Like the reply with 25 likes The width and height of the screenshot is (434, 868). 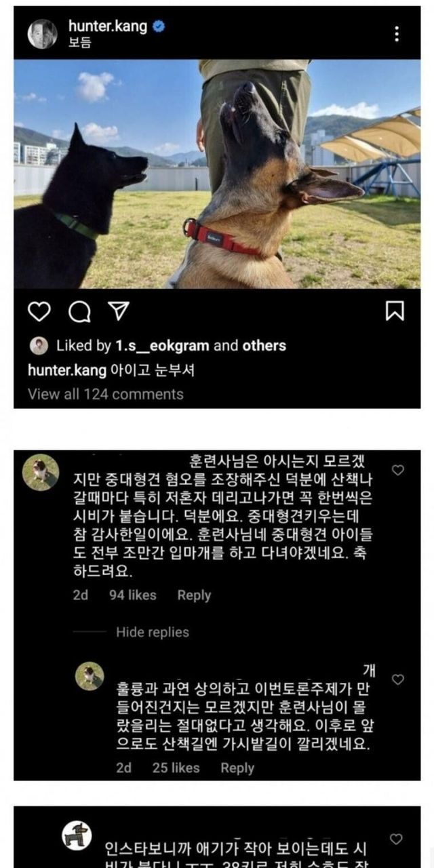399,679
